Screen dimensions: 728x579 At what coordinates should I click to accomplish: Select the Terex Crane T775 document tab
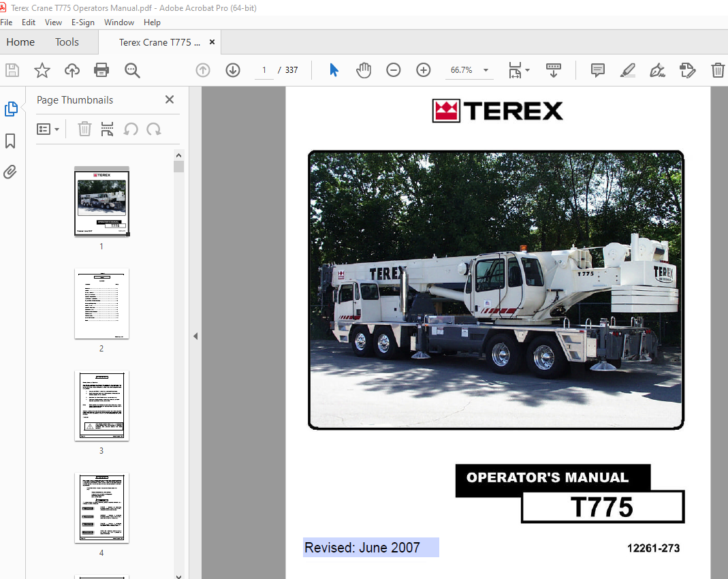[x=160, y=42]
